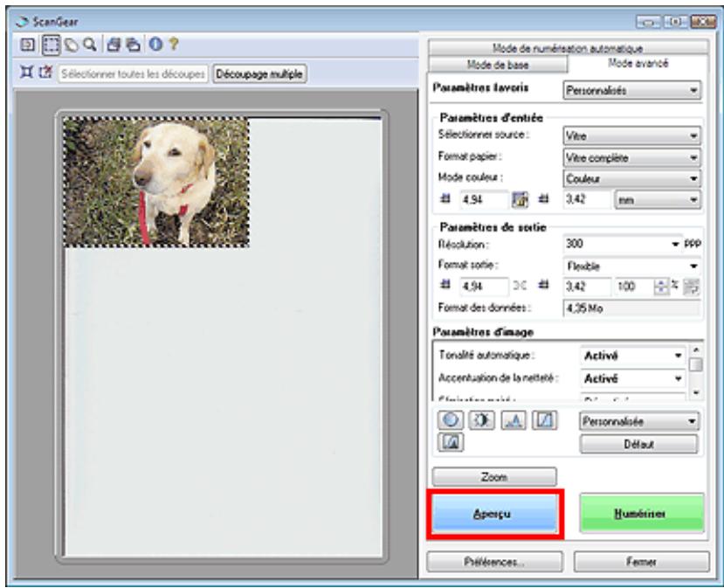Screen dimensions: 724x588
Task: Open the Tone curve settings
Action: 544,420
